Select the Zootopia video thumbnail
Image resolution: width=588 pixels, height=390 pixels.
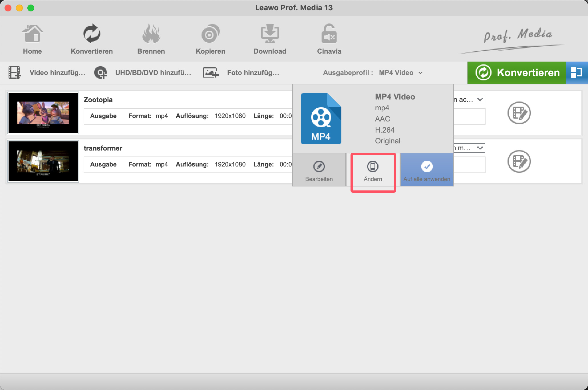click(43, 113)
